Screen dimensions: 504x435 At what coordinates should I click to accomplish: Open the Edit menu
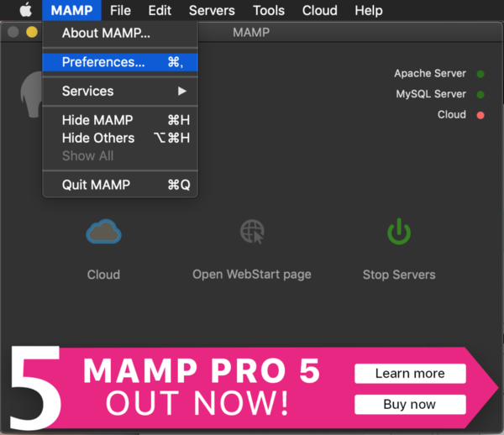tap(160, 10)
